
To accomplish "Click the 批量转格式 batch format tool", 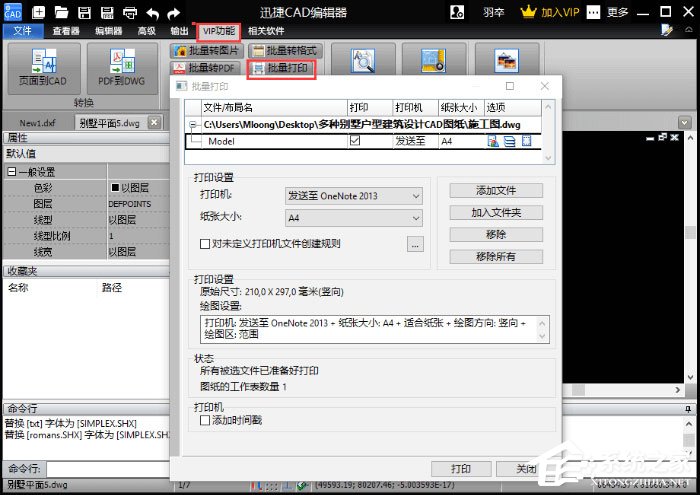I will (284, 50).
